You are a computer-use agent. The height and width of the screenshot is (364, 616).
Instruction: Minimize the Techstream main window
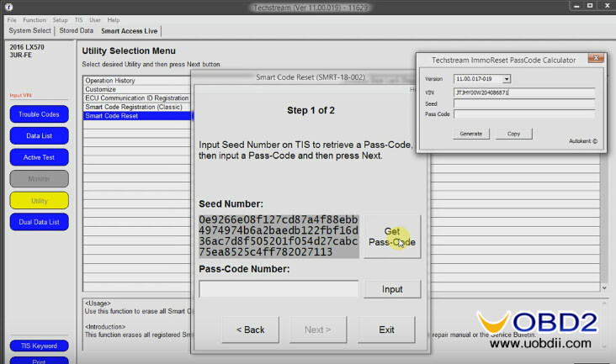click(576, 6)
